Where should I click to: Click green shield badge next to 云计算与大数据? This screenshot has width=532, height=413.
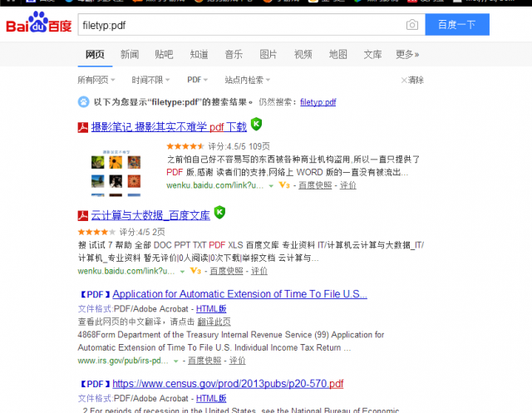coord(219,212)
